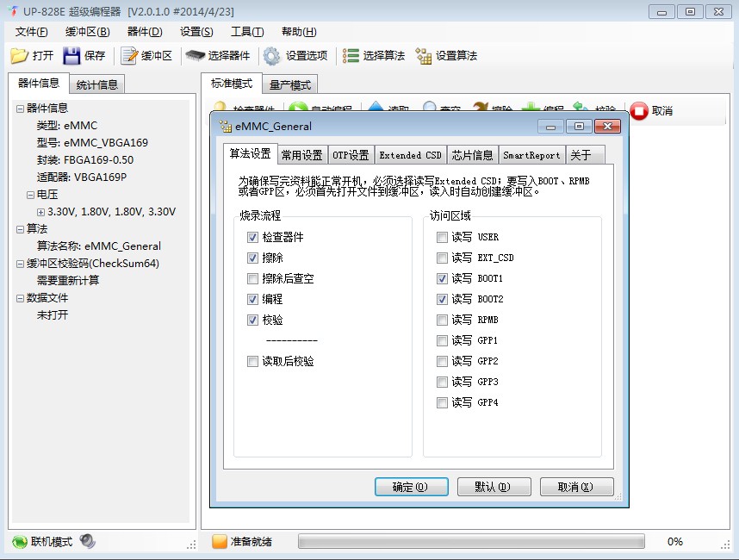This screenshot has width=739, height=560.
Task: Switch to the 统计信息 tab
Action: click(97, 84)
